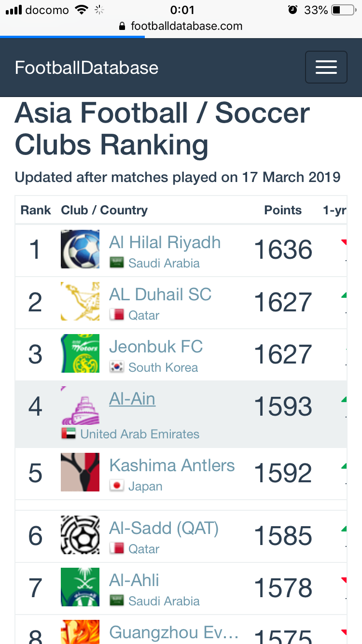The width and height of the screenshot is (362, 644).
Task: Open the United Arab Emirates country link
Action: click(x=140, y=434)
